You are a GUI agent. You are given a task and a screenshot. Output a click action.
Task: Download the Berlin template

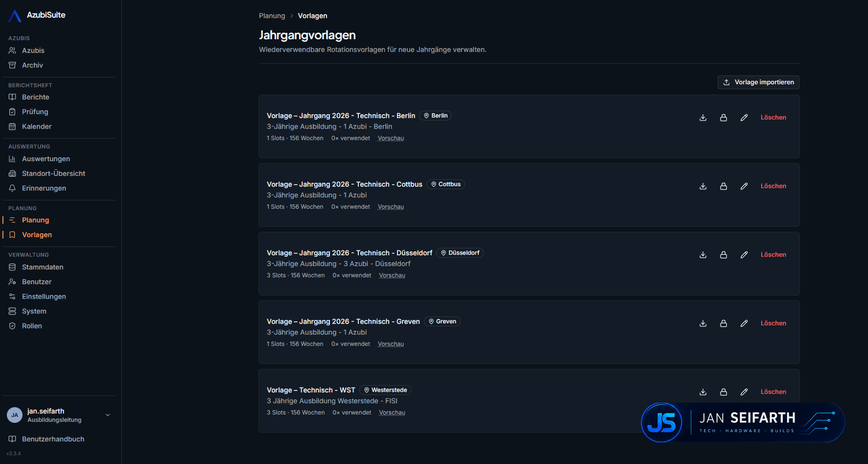coord(703,118)
